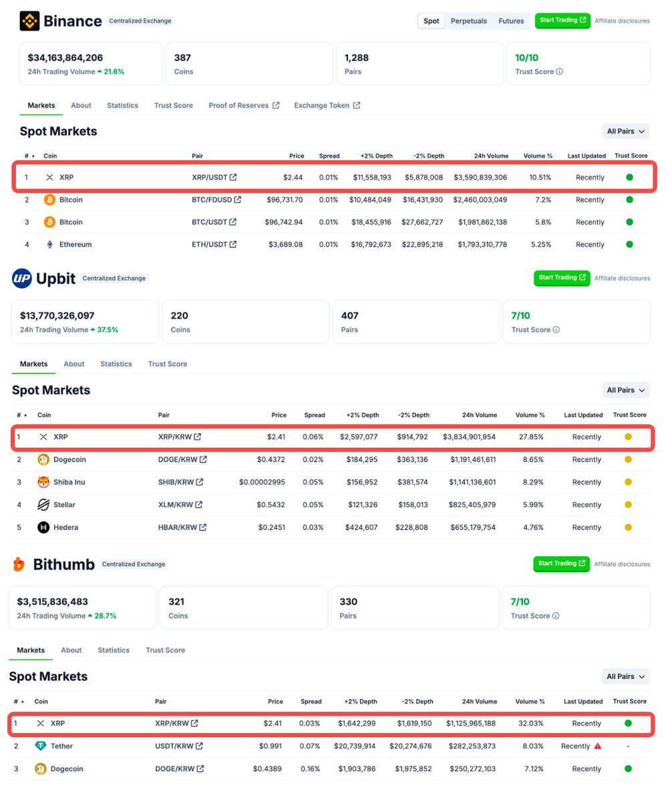The width and height of the screenshot is (672, 802).
Task: Click the Shiba Inu coin name
Action: tap(69, 483)
